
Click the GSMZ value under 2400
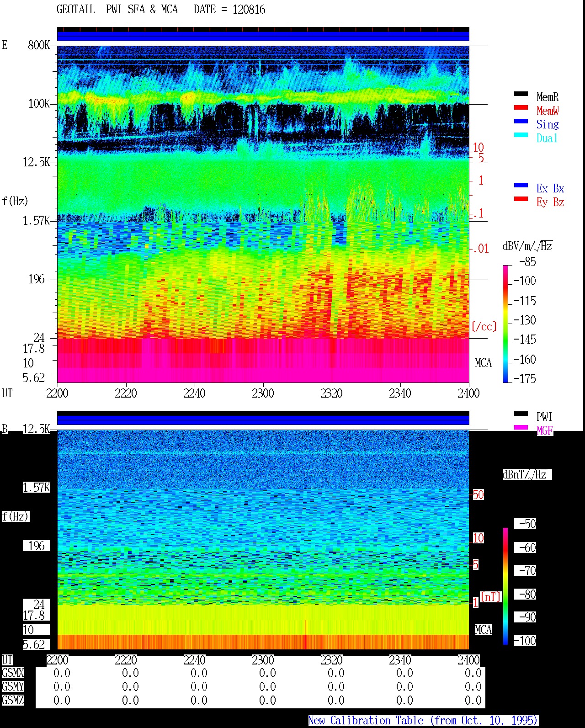tap(473, 700)
